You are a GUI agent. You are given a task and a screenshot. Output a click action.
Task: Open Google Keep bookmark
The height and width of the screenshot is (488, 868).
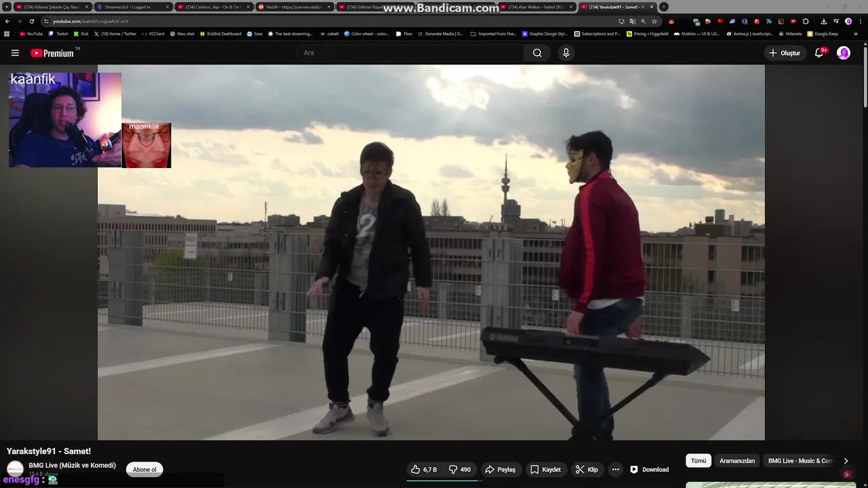click(x=823, y=33)
